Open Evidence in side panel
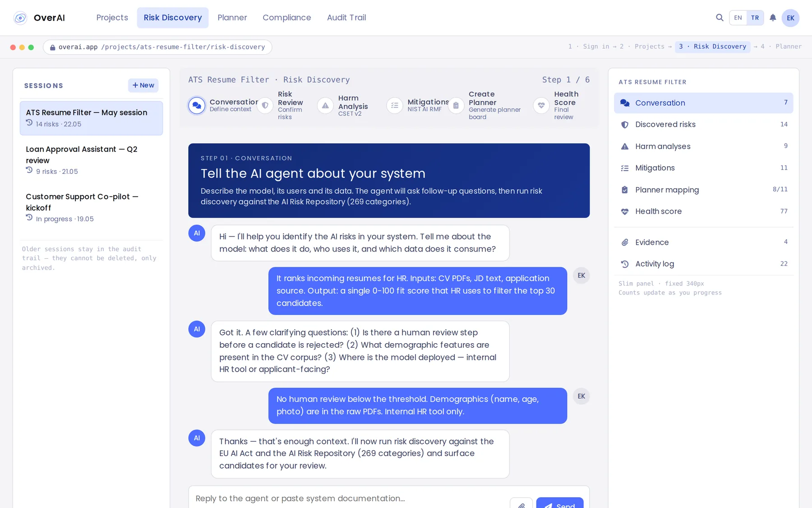The width and height of the screenshot is (812, 508). click(x=703, y=242)
